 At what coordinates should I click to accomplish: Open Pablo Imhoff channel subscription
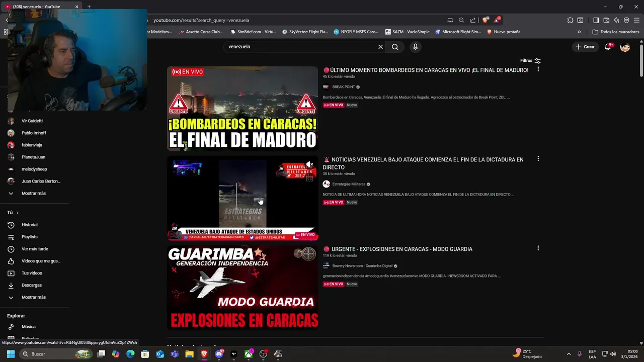click(x=34, y=133)
